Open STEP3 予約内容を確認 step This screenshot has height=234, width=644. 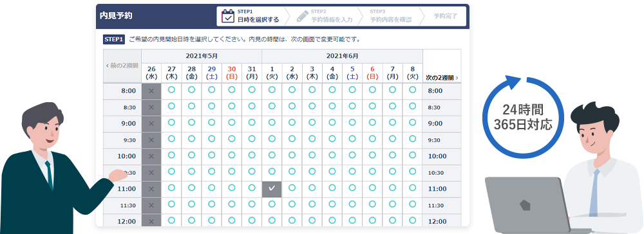tap(391, 16)
